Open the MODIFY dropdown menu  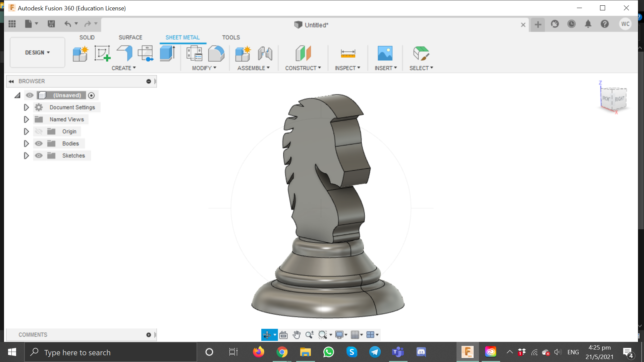[x=204, y=68]
